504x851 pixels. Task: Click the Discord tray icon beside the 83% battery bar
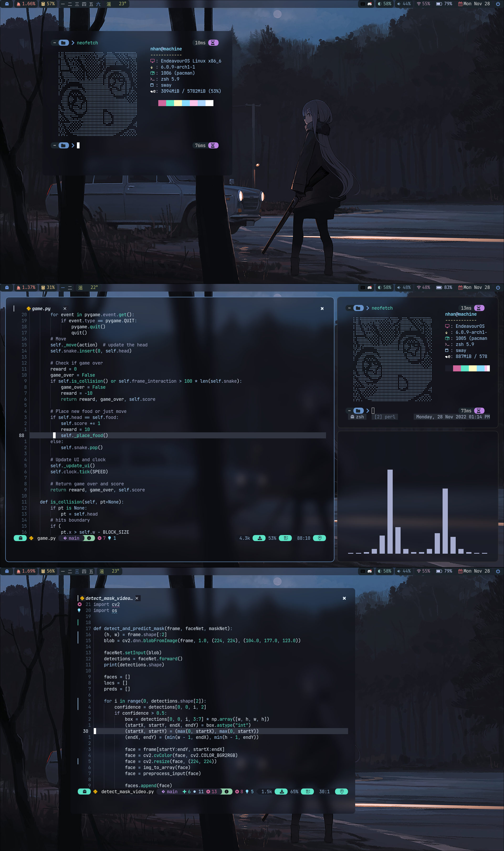[370, 287]
